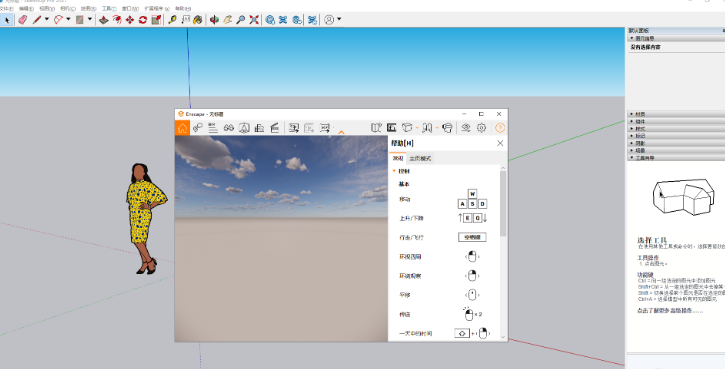Collapse the Enscape toolbar orange chevron

[x=341, y=132]
